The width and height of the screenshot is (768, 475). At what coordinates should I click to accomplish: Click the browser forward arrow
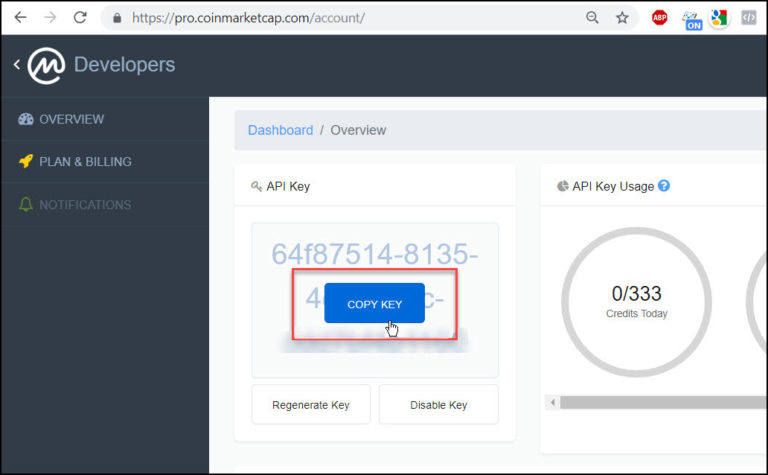tap(50, 18)
